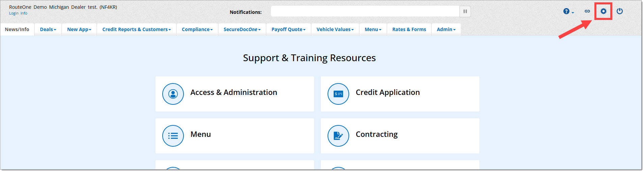Click the Access & Administration person icon
The height and width of the screenshot is (172, 644).
(173, 94)
